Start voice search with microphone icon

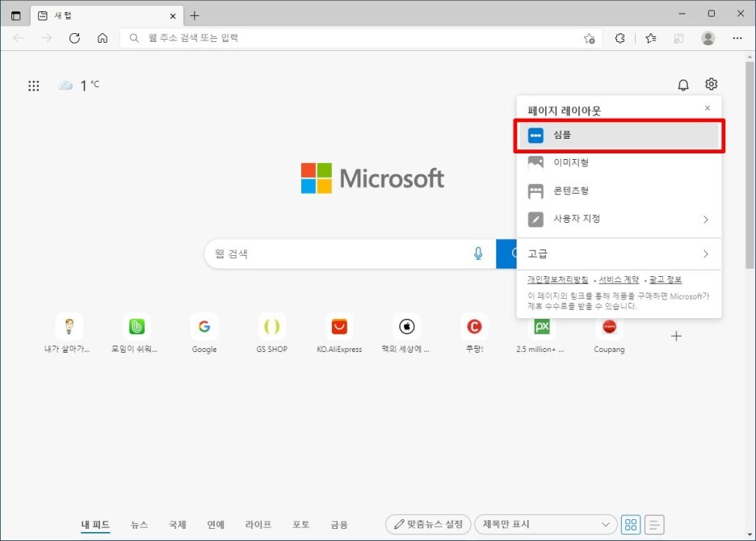pyautogui.click(x=478, y=254)
